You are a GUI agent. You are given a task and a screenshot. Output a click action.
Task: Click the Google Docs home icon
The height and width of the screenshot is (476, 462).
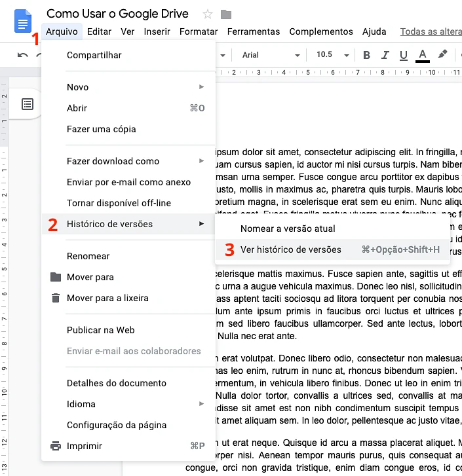23,21
